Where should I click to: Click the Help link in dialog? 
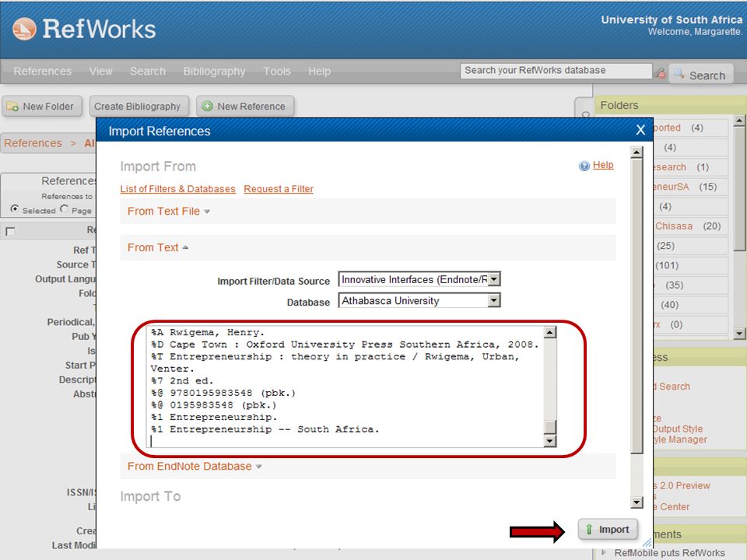point(603,165)
